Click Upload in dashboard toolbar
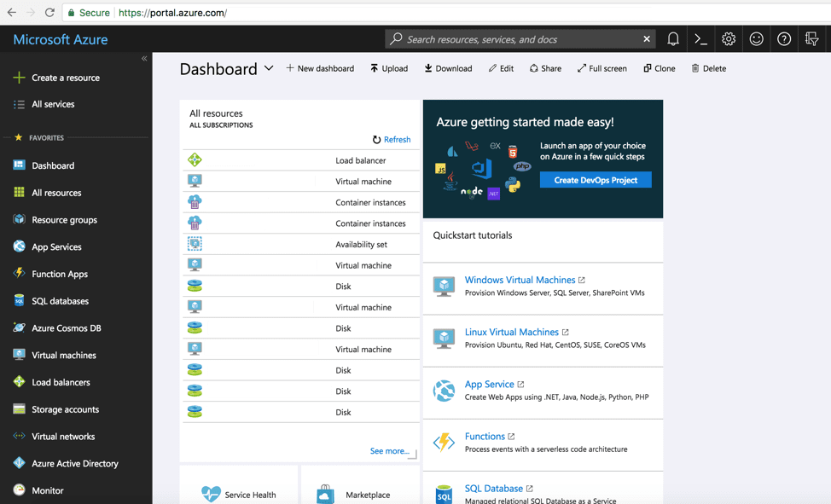This screenshot has height=504, width=831. coord(389,68)
